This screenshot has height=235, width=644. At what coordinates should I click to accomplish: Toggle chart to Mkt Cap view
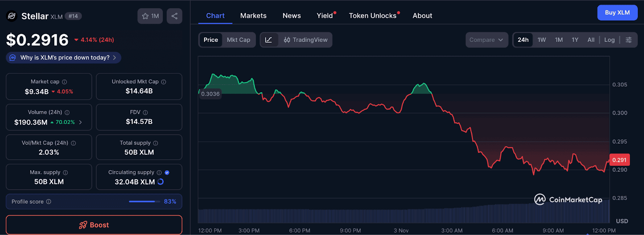coord(238,40)
